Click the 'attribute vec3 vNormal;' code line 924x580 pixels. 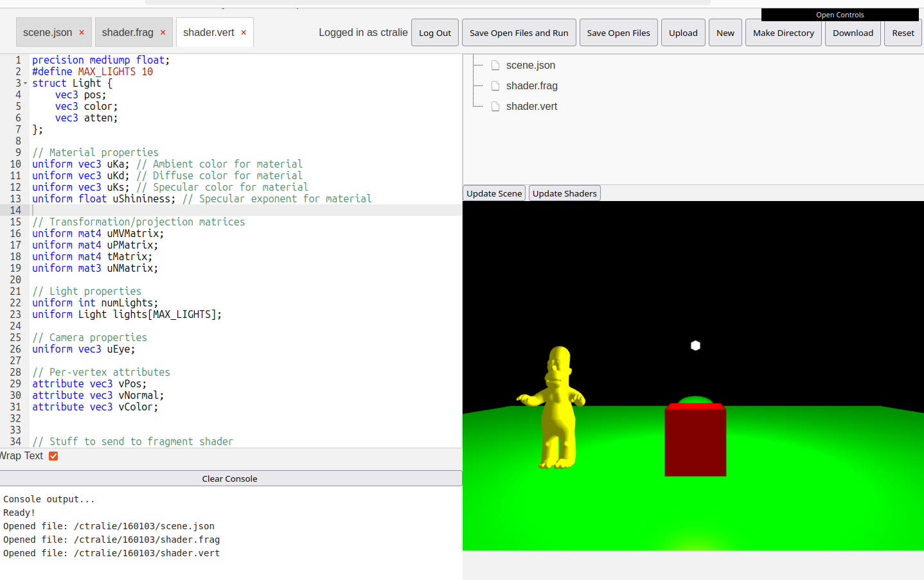tap(98, 395)
